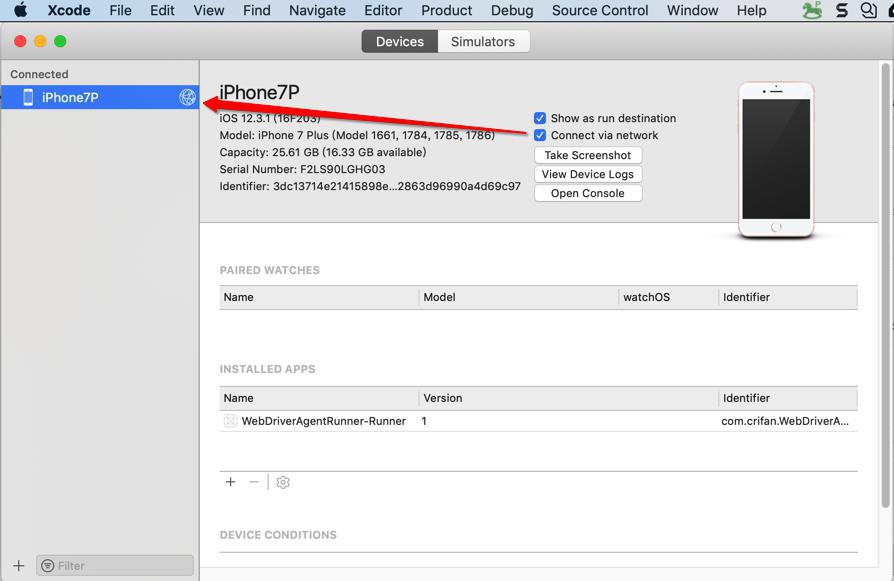This screenshot has height=581, width=894.
Task: Click View Device Logs button
Action: pos(588,174)
